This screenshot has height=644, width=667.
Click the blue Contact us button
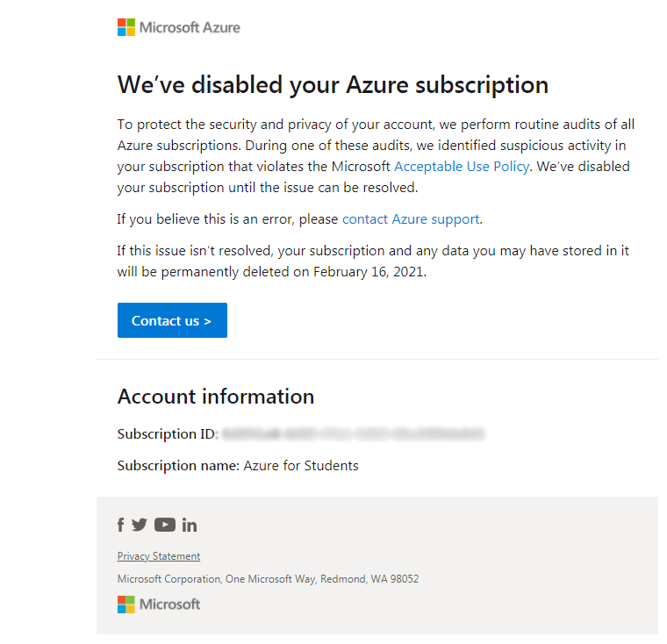pyautogui.click(x=172, y=320)
